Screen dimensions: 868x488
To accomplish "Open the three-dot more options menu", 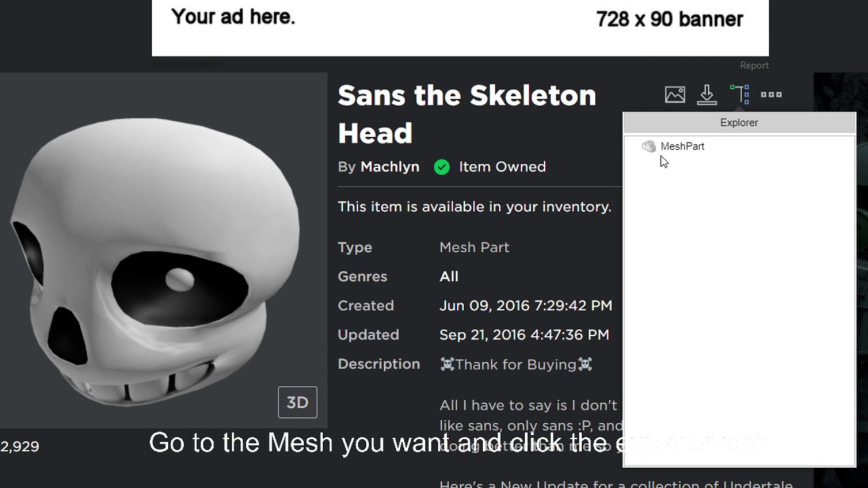I will point(771,95).
